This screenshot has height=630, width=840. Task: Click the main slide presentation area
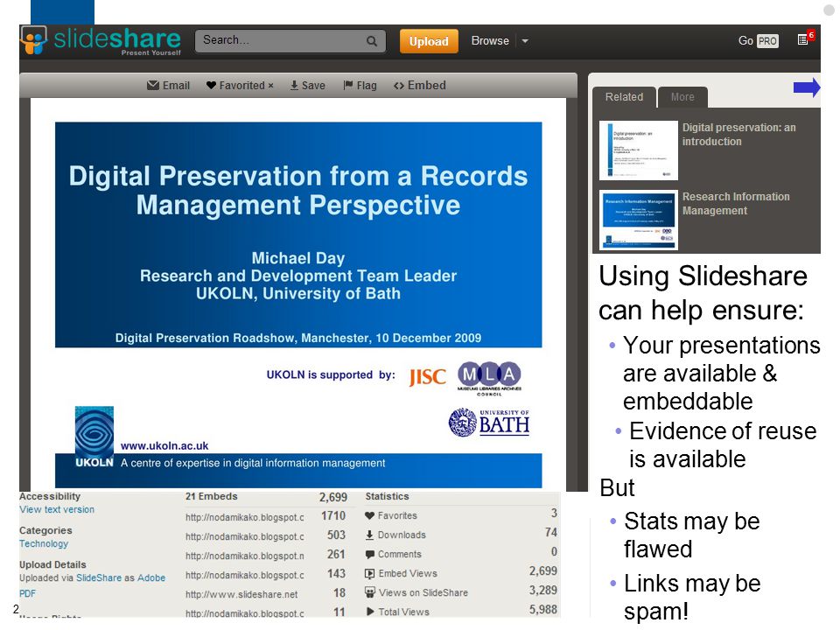[298, 294]
